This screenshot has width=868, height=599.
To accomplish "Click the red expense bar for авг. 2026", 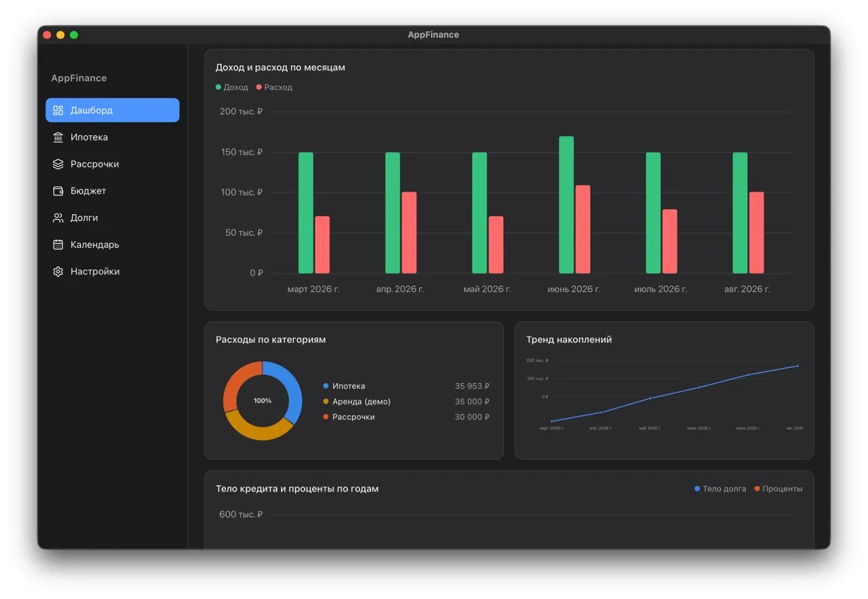I will pos(756,233).
